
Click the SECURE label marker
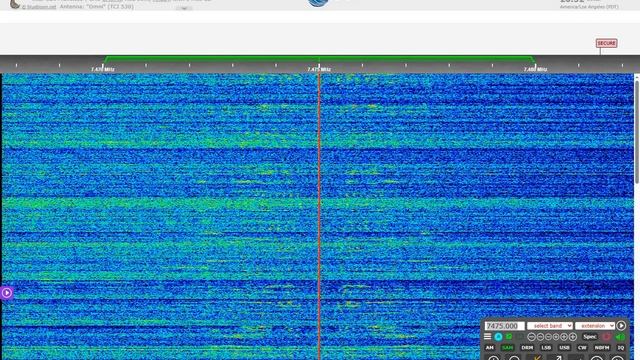point(606,43)
